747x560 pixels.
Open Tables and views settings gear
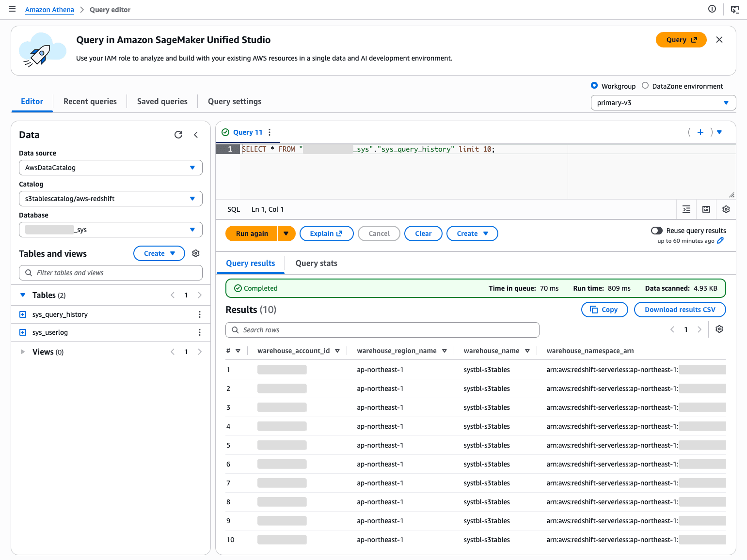point(196,253)
